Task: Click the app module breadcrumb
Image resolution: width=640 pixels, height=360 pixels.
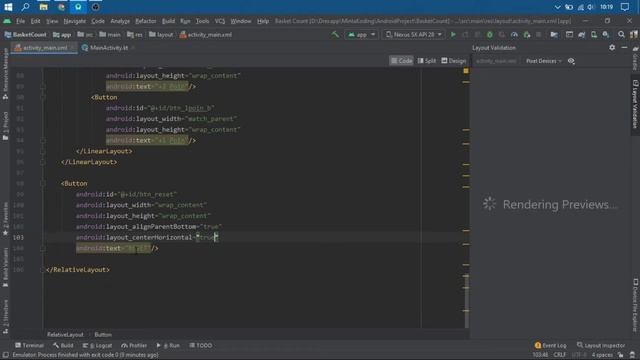Action: 62,35
